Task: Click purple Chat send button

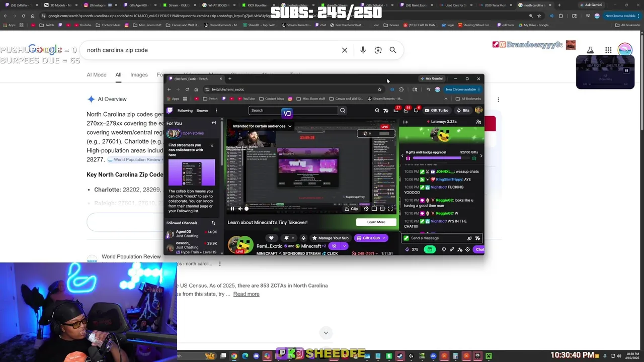Action: tap(479, 249)
